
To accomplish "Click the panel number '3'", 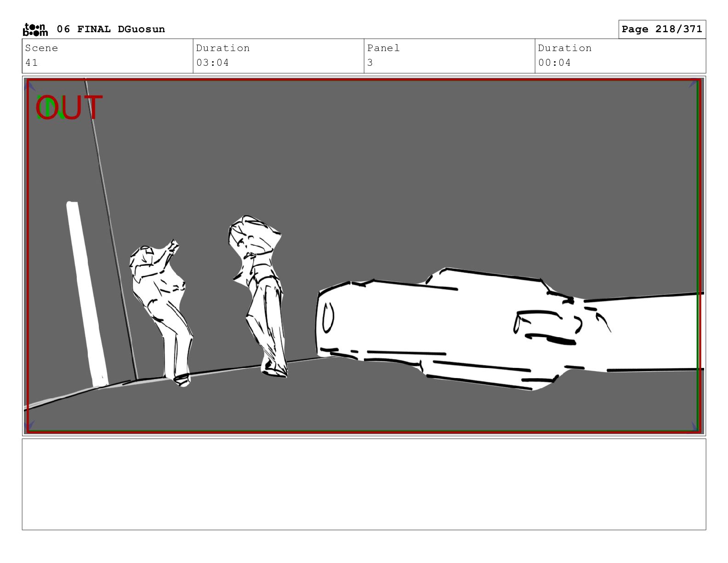I will 370,63.
